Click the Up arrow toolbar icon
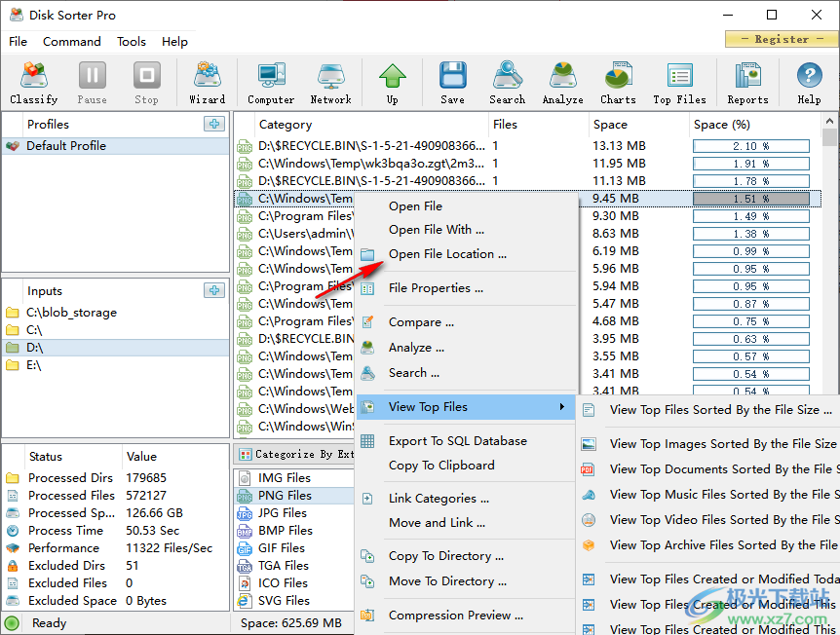 pyautogui.click(x=392, y=82)
